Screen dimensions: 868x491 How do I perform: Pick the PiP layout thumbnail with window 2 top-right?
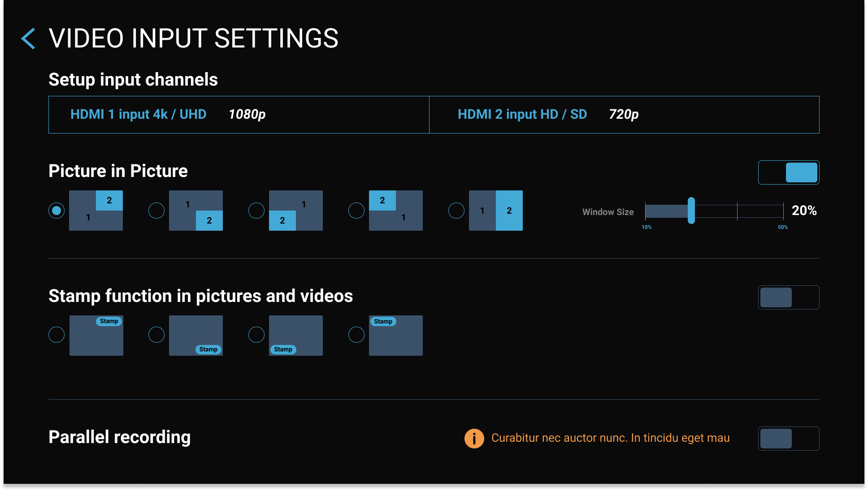[x=96, y=211]
